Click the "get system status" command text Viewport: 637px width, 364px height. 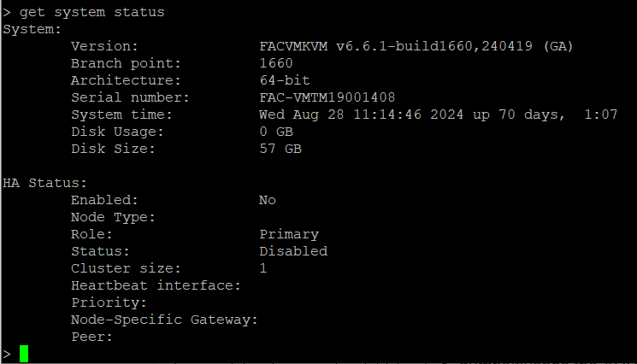92,12
